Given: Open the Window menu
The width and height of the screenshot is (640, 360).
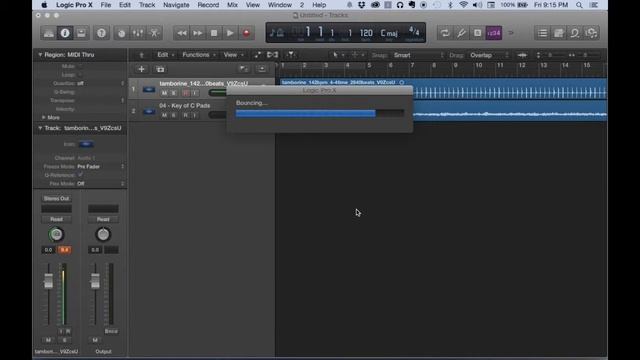Looking at the screenshot, I should coord(280,5).
